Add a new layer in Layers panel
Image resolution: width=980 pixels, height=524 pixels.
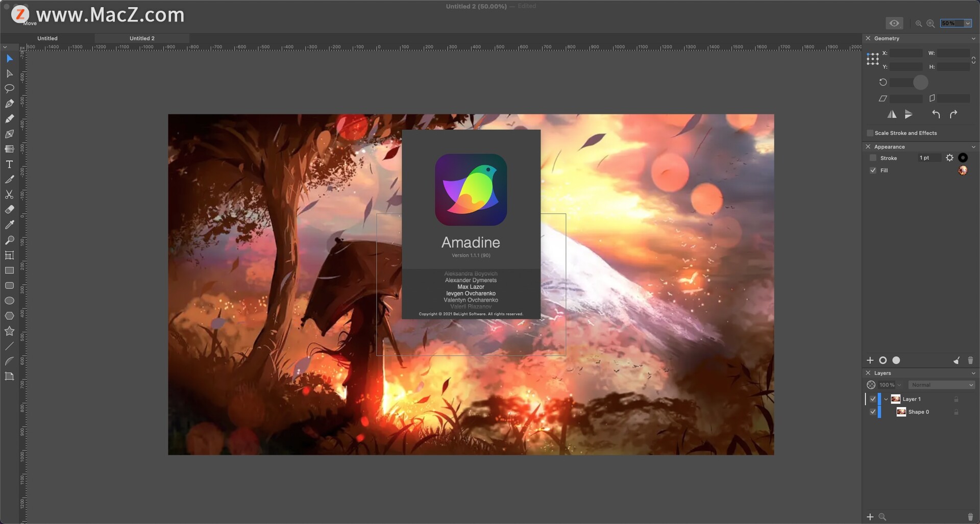tap(870, 517)
